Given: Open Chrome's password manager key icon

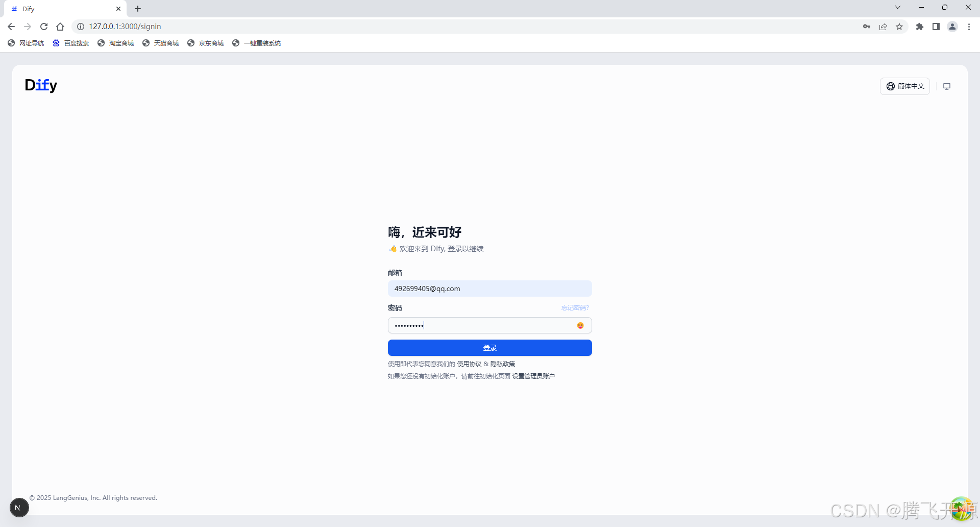Looking at the screenshot, I should (867, 26).
